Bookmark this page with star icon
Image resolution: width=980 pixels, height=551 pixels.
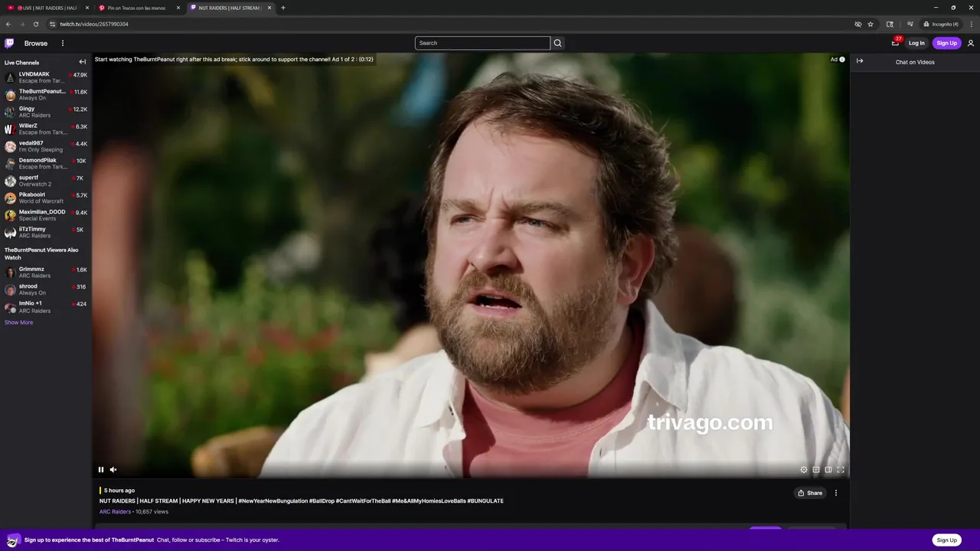click(x=871, y=24)
